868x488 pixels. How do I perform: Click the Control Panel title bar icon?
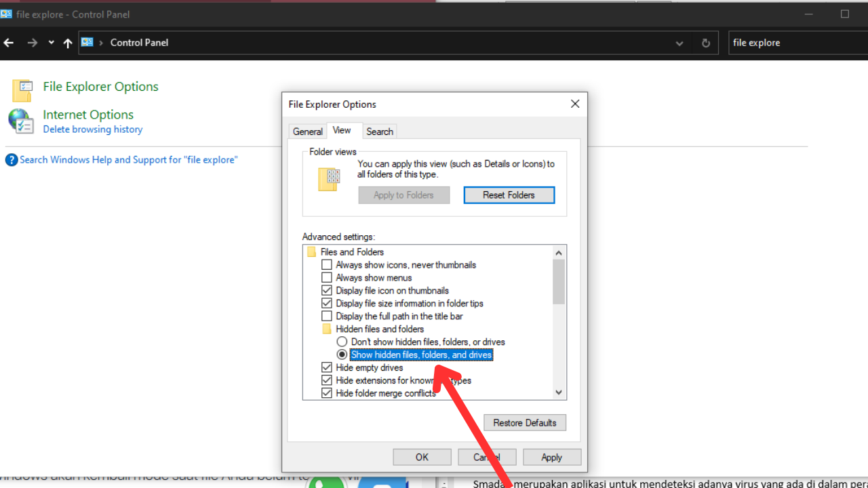coord(6,14)
